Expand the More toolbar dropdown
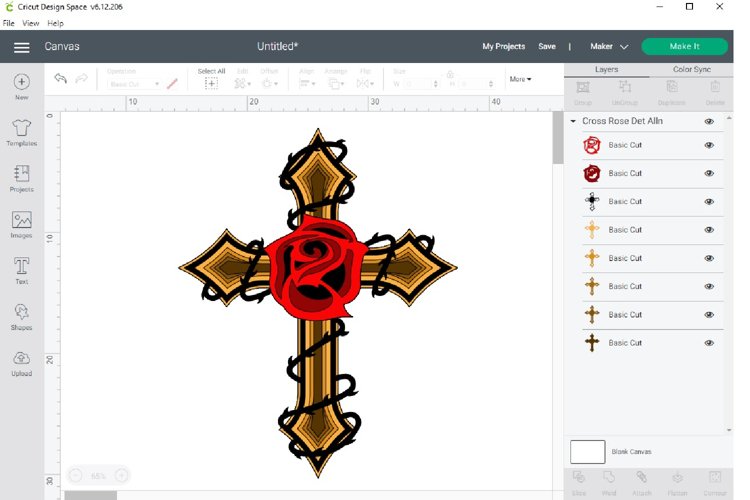 (x=520, y=79)
